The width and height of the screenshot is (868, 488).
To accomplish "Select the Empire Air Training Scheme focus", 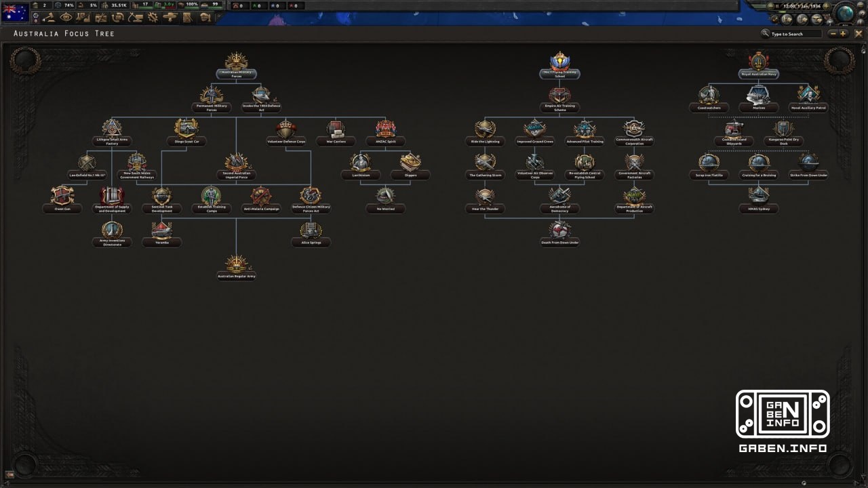I will tap(559, 99).
